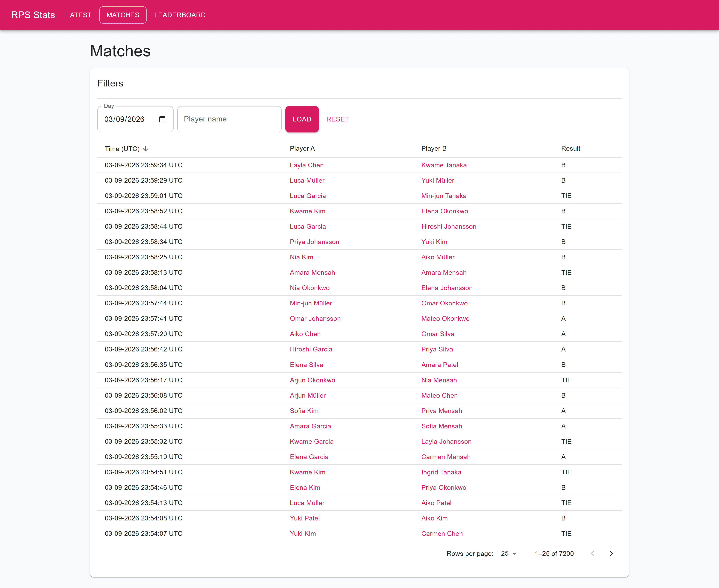Open player Layla Chen's profile
The height and width of the screenshot is (588, 719).
pyautogui.click(x=307, y=165)
